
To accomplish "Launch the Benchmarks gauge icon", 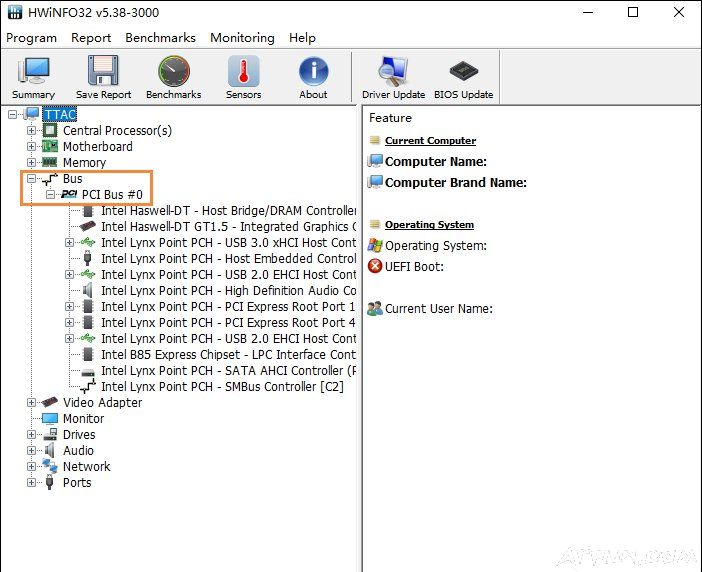I will click(174, 71).
